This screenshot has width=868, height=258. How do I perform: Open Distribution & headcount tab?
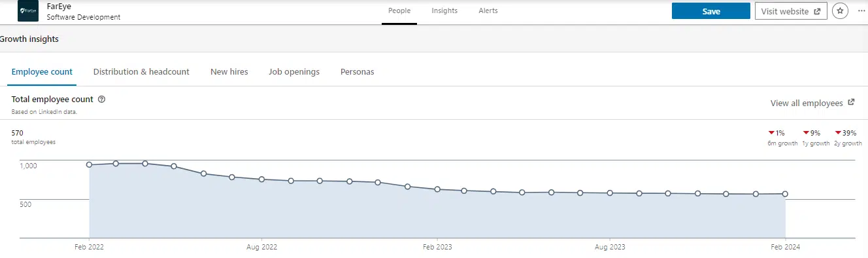[x=141, y=72]
